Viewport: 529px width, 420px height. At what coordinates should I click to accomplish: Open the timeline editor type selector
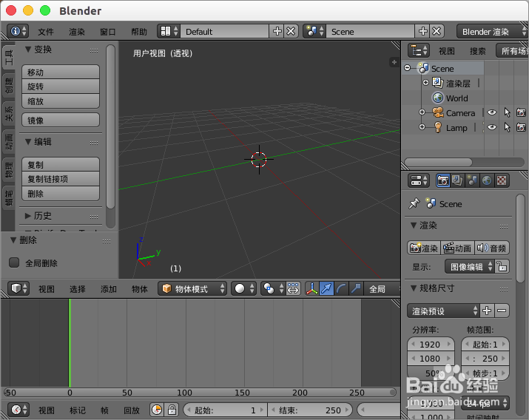pyautogui.click(x=18, y=410)
